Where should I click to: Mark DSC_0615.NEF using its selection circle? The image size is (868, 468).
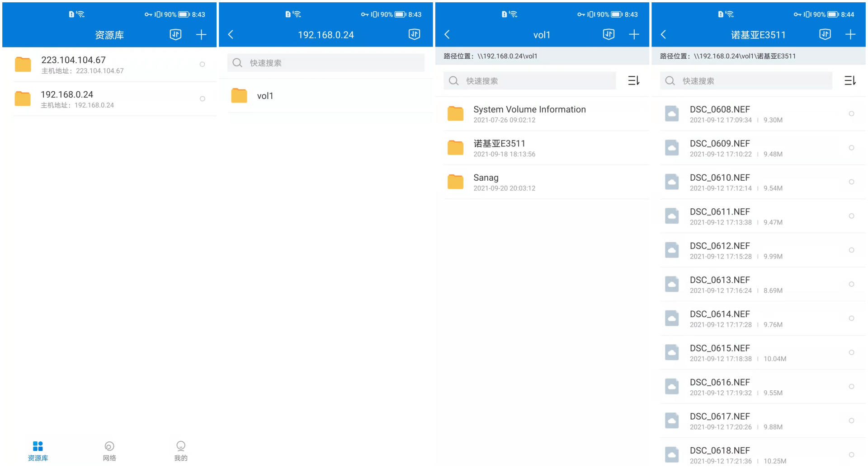(x=852, y=352)
